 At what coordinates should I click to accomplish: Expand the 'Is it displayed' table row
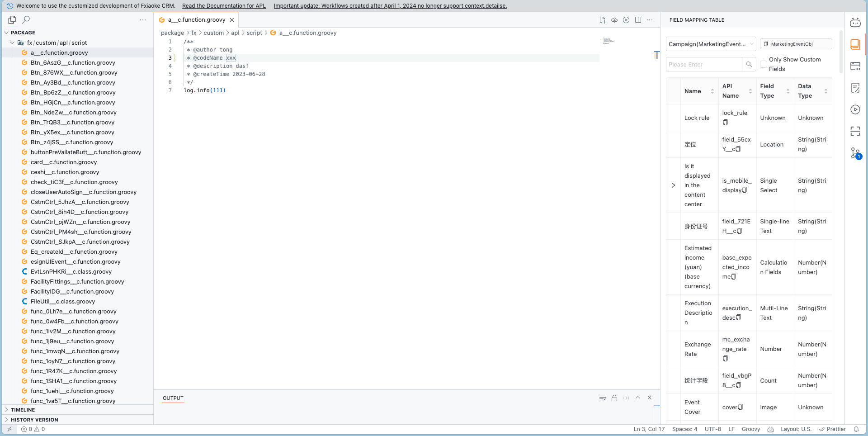(x=674, y=185)
